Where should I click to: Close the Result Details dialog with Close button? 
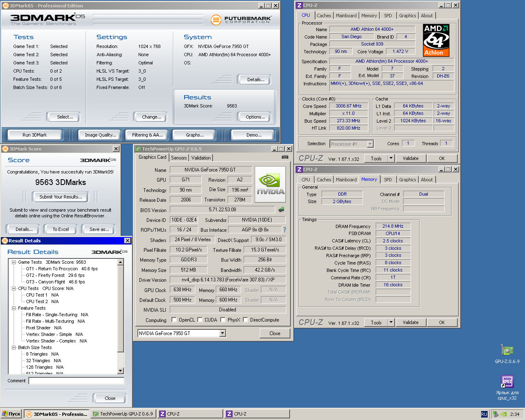tap(110, 398)
